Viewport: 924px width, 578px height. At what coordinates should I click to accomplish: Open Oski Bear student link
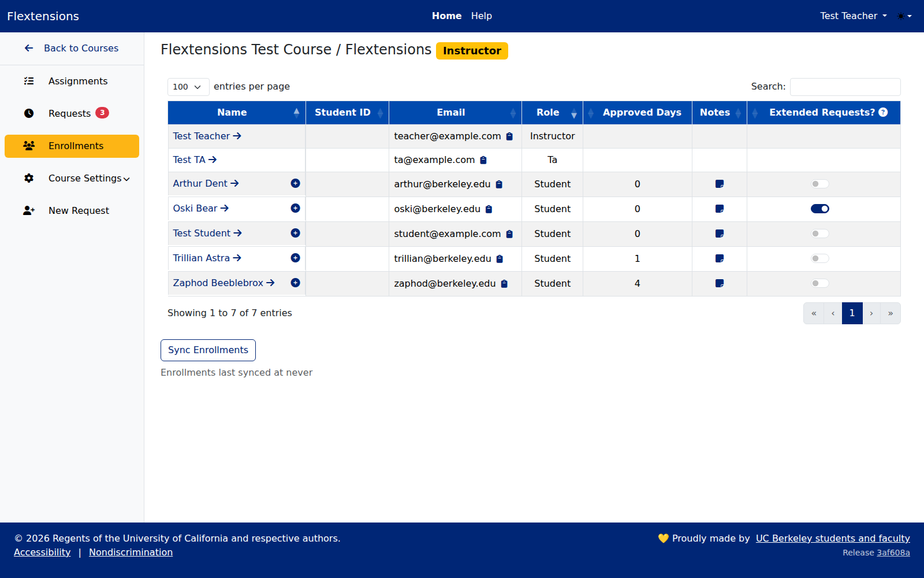click(x=200, y=208)
